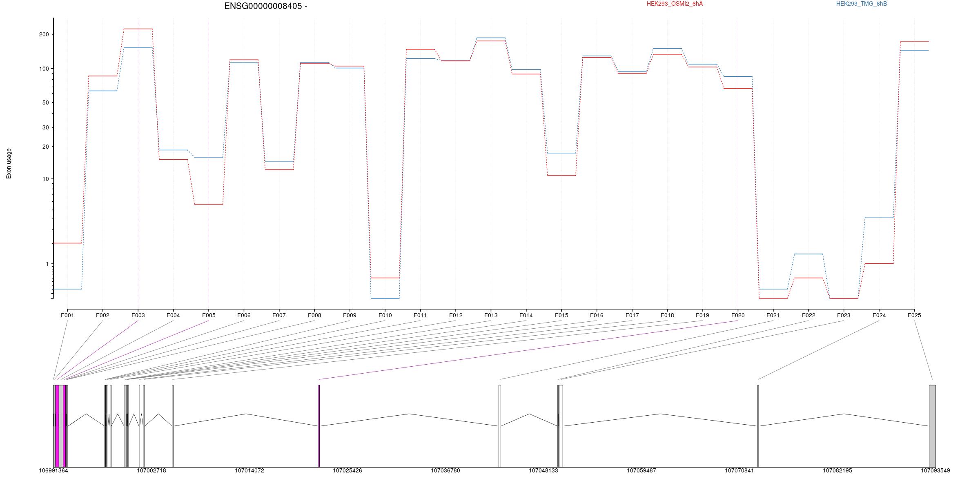Click exon label E024
The image size is (980, 490).
879,315
